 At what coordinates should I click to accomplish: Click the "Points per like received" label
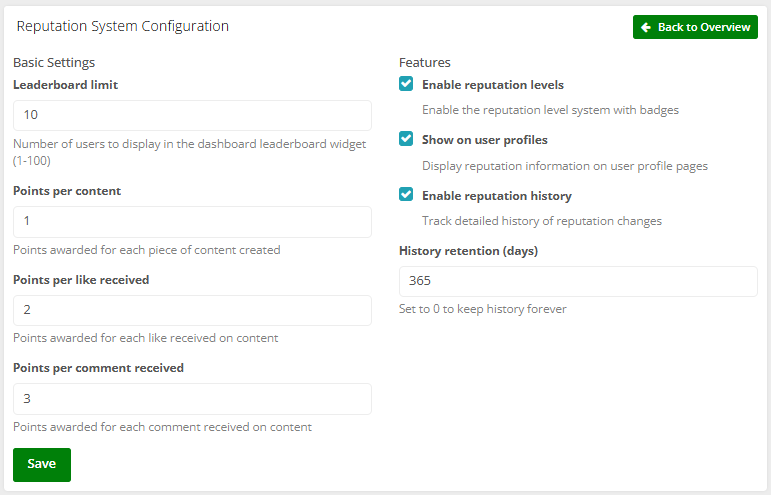click(x=81, y=280)
